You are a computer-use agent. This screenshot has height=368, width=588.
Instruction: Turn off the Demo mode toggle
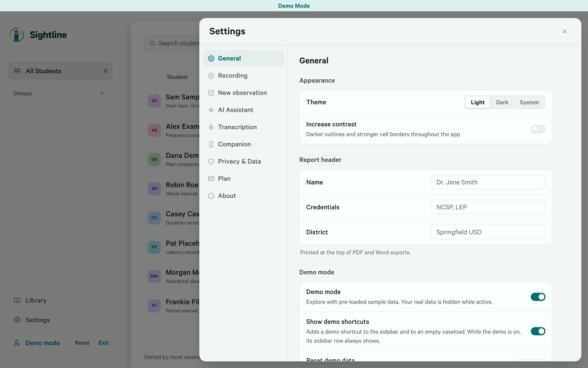[538, 297]
